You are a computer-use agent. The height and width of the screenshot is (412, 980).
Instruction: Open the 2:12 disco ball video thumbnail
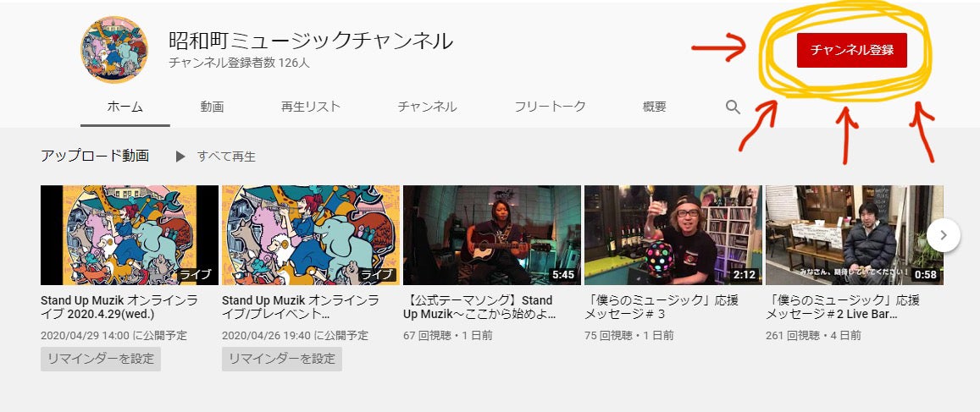pos(673,234)
